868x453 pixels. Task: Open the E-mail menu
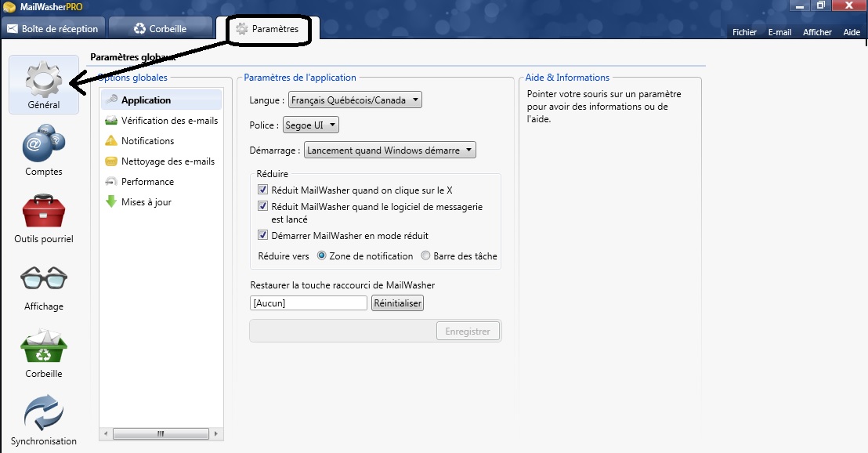[x=779, y=32]
